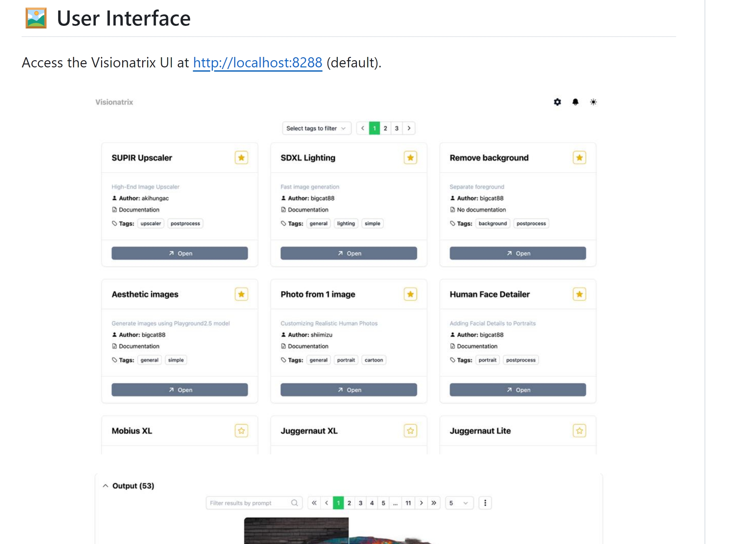Open the output vertical dots menu
756x544 pixels.
(x=485, y=503)
